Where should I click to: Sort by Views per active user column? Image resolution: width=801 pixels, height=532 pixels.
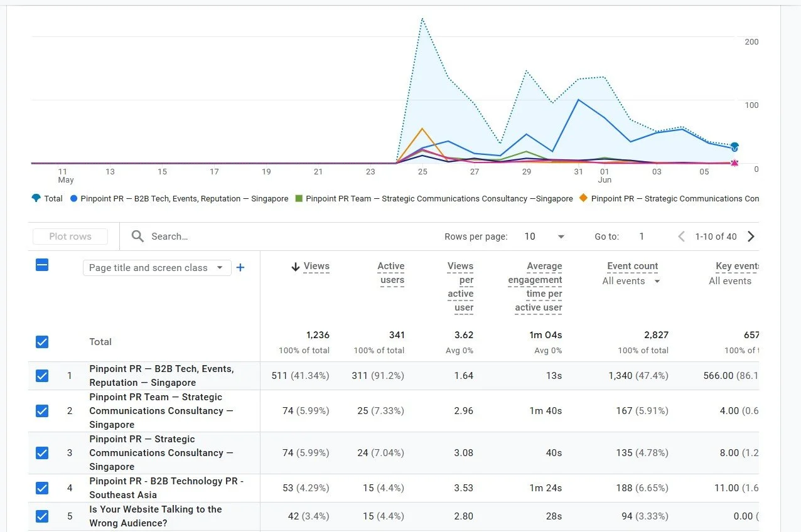coord(460,287)
